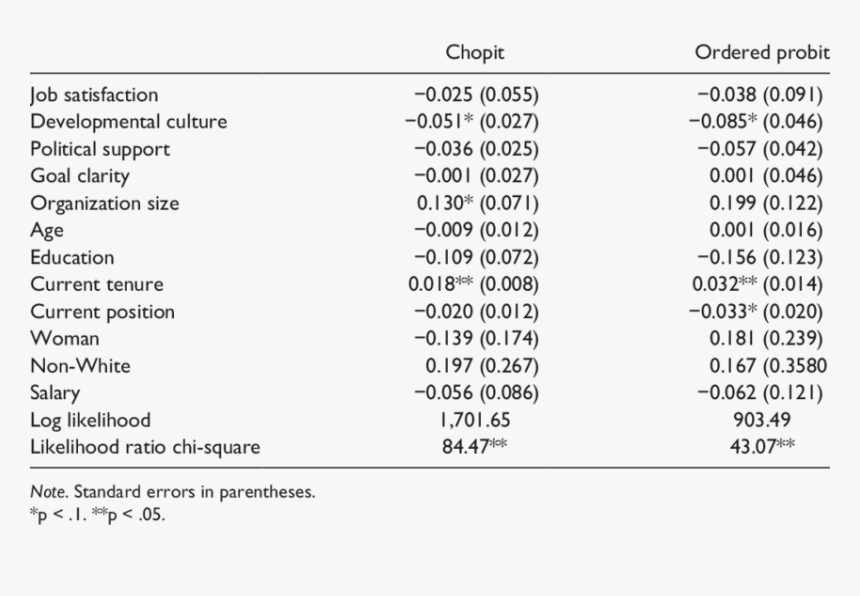Select the Job satisfaction row label
The image size is (860, 596).
(94, 96)
